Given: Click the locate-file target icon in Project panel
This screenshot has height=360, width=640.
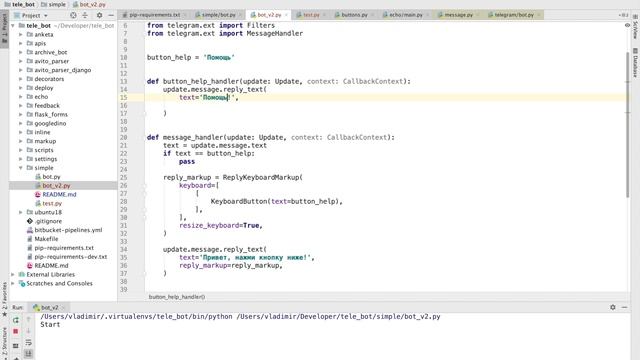Looking at the screenshot, I should click(73, 16).
